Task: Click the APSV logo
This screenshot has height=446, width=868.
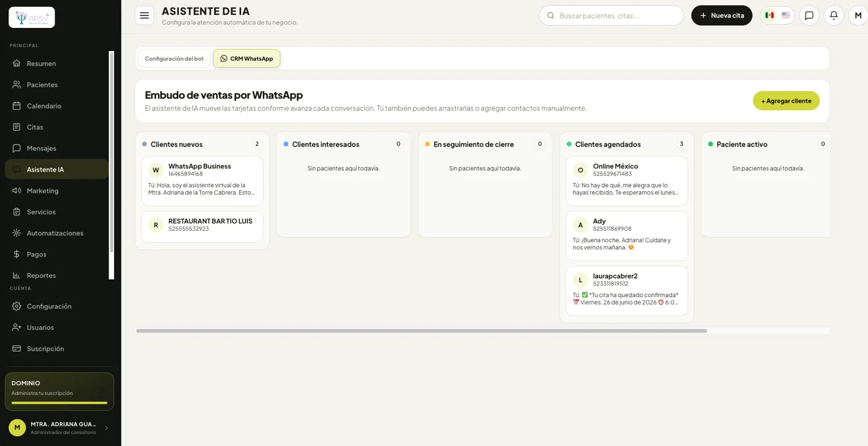Action: (32, 17)
